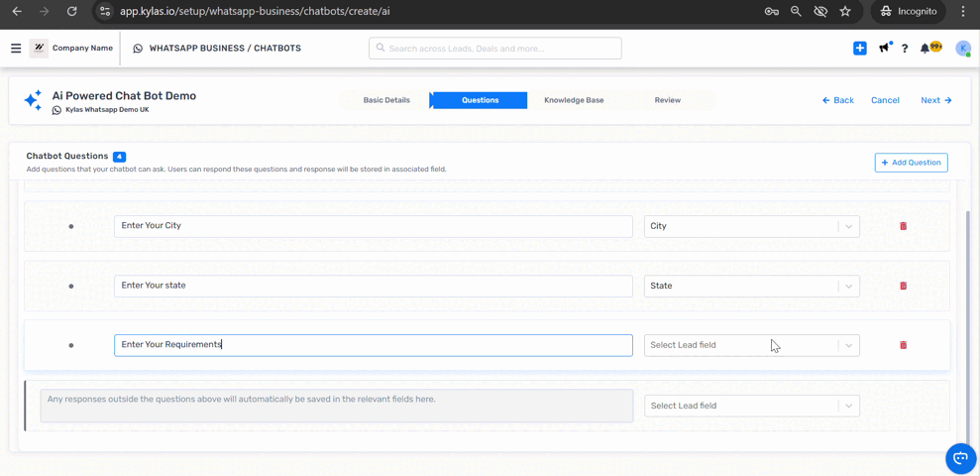Click the user profile avatar
The width and height of the screenshot is (980, 476).
click(962, 48)
